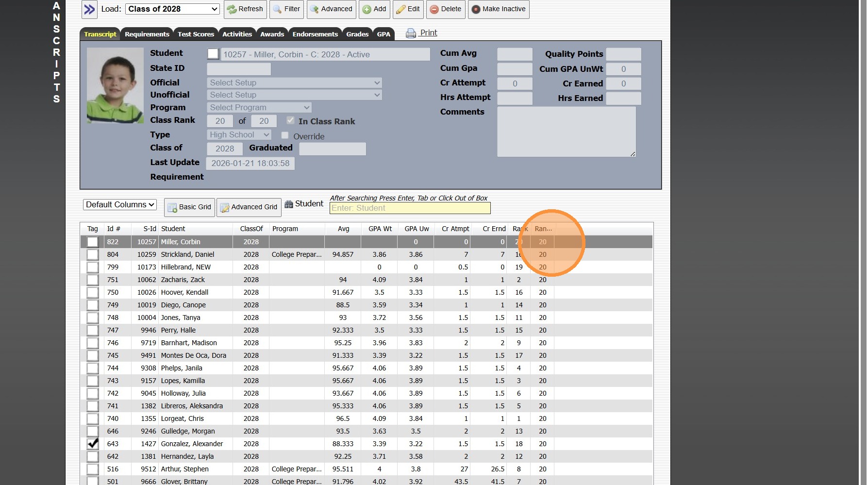Image resolution: width=868 pixels, height=485 pixels.
Task: Select the Perry, Halle row name
Action: click(x=178, y=330)
